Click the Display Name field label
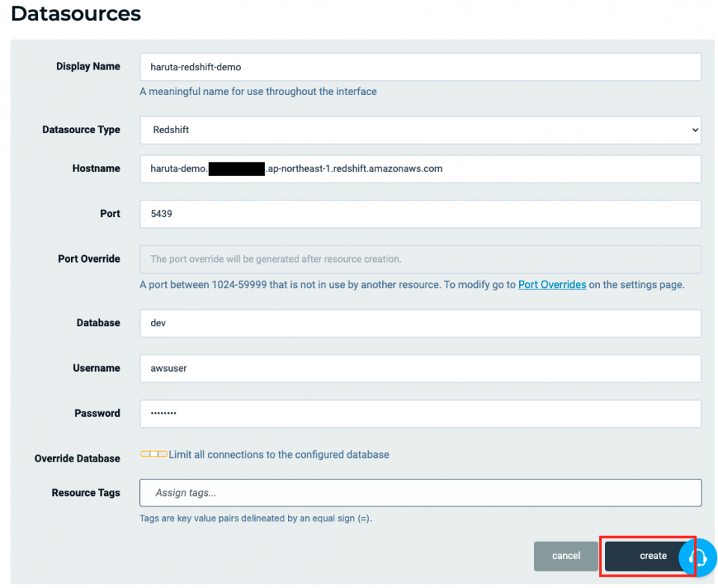The width and height of the screenshot is (718, 588). click(x=88, y=67)
